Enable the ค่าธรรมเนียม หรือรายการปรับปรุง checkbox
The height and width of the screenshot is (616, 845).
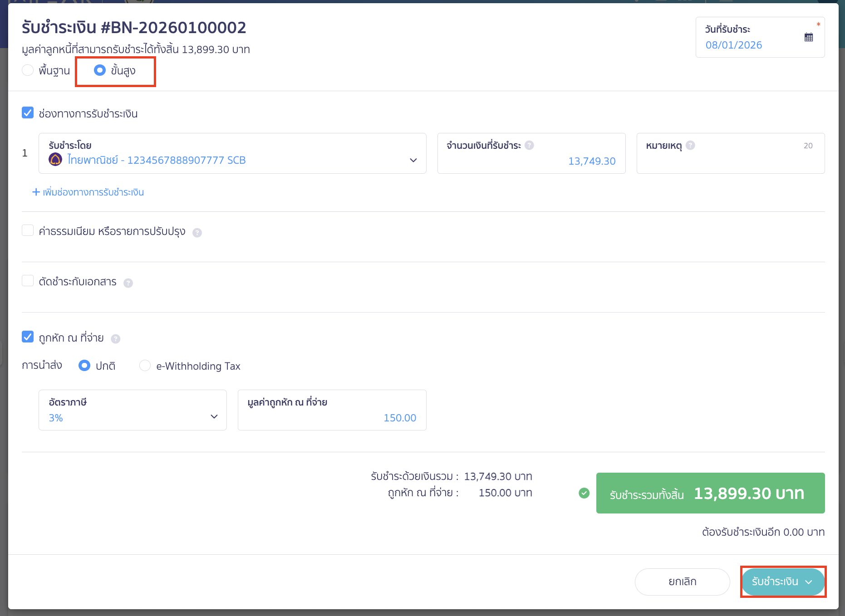(28, 230)
